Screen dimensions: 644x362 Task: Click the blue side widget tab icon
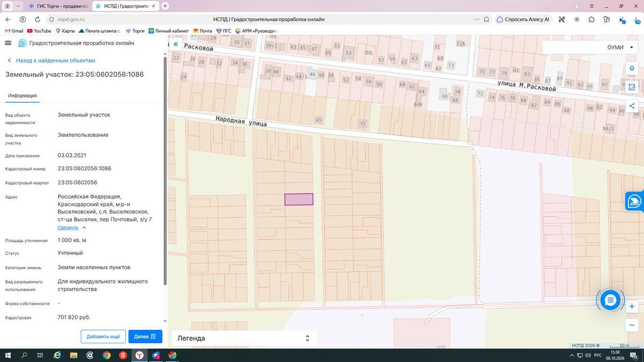click(x=634, y=201)
